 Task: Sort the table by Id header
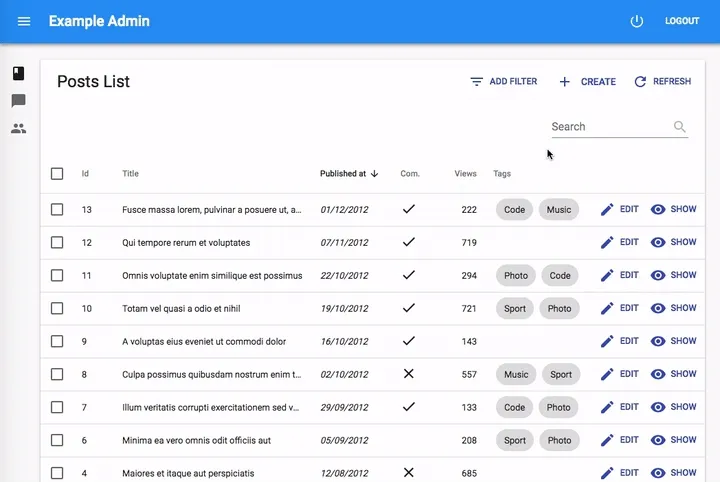tap(85, 174)
